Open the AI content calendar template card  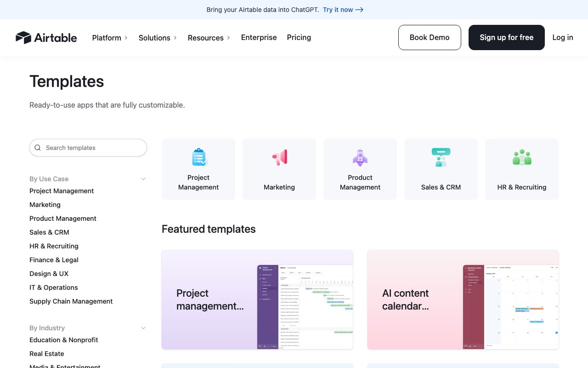pyautogui.click(x=463, y=299)
